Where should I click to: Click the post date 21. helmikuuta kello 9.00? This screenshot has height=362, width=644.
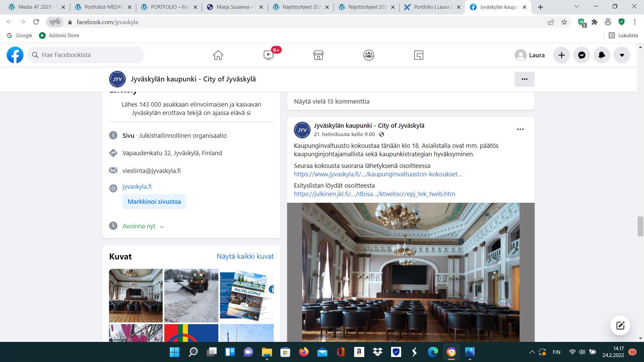point(344,134)
